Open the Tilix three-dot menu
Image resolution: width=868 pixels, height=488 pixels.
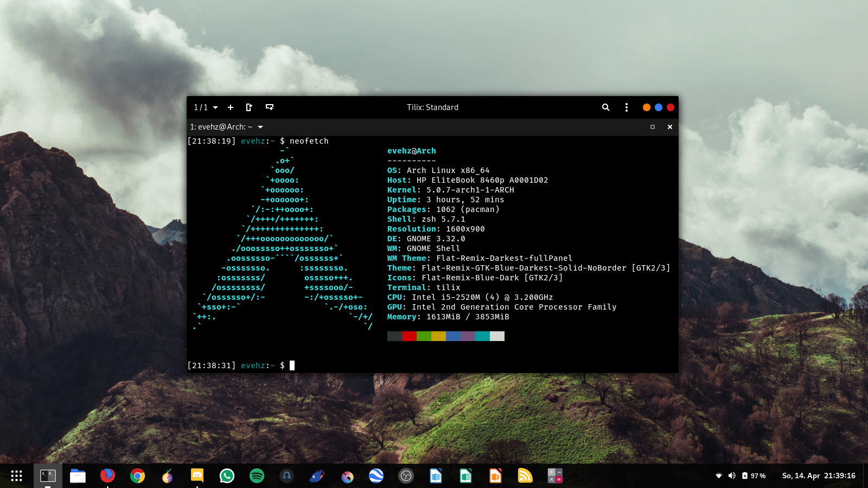coord(627,107)
